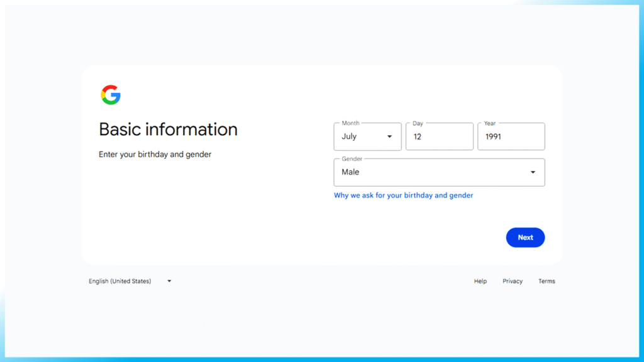
Task: Open 'Why we ask for your birthday and gender'
Action: click(403, 195)
